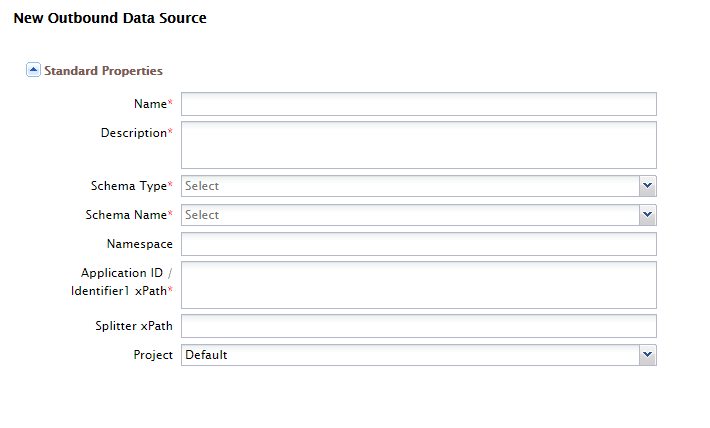Open the Schema Name dropdown arrow
The image size is (710, 428).
(x=648, y=215)
